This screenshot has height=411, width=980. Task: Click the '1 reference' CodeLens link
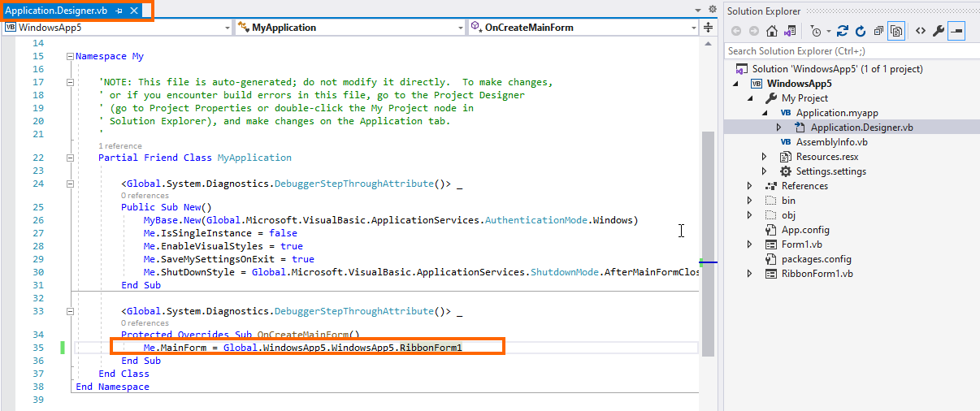click(x=119, y=146)
